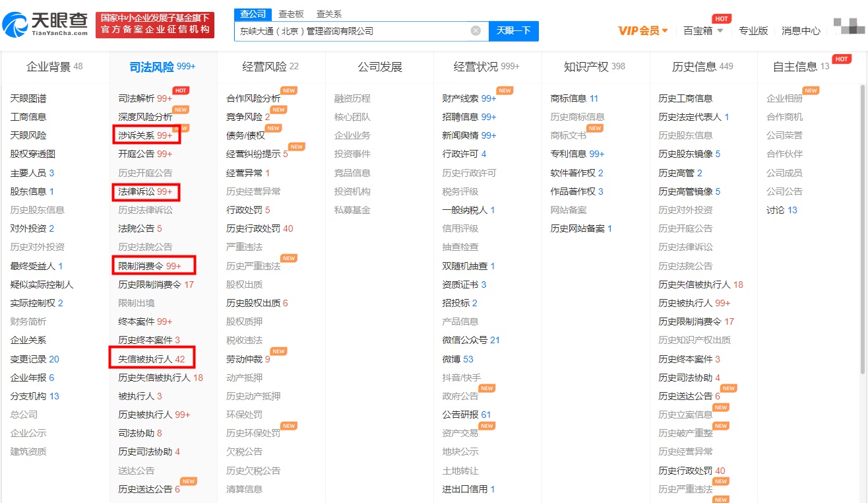Open 微信公众号 21 listing

click(x=471, y=341)
